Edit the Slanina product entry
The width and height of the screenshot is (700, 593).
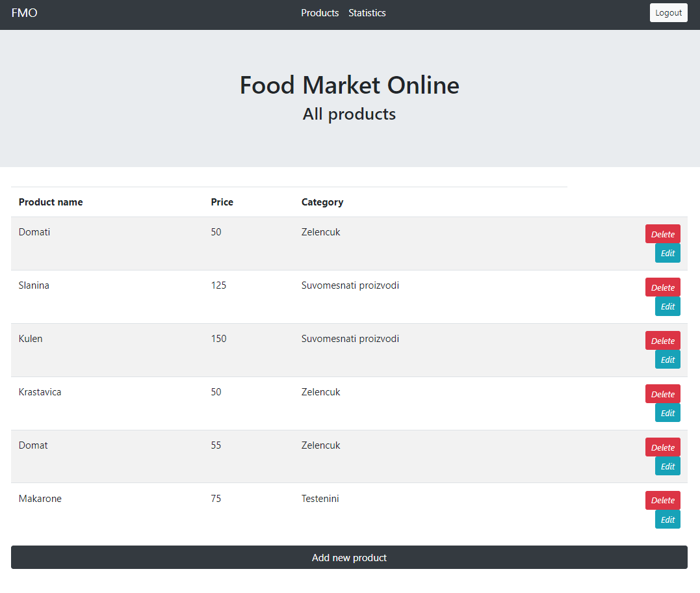tap(668, 306)
